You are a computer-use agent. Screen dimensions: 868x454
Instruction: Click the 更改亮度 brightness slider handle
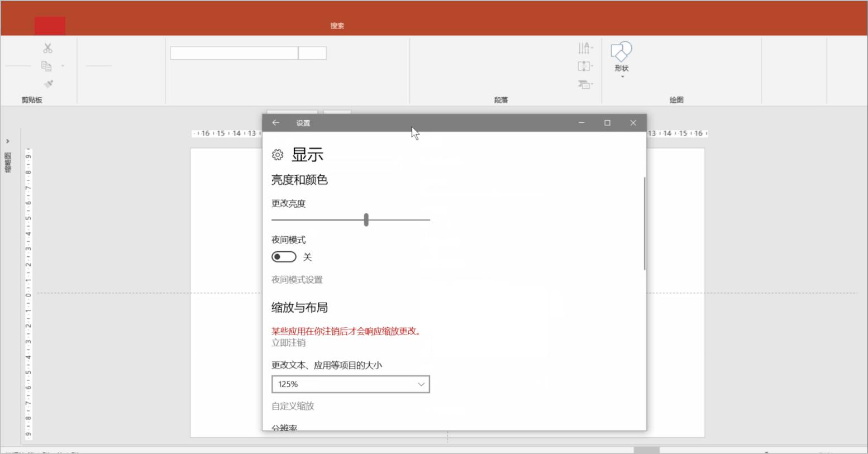click(366, 219)
